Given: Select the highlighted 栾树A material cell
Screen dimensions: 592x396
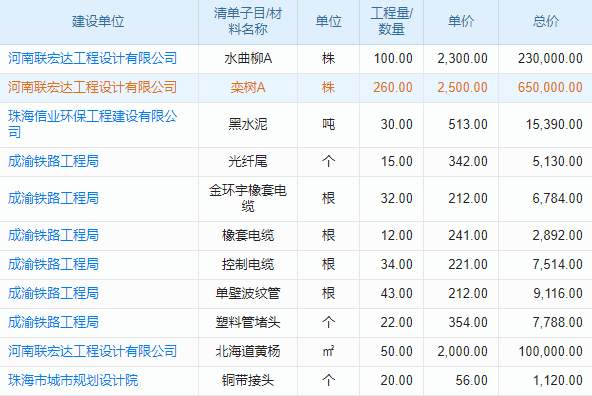Looking at the screenshot, I should (x=248, y=88).
